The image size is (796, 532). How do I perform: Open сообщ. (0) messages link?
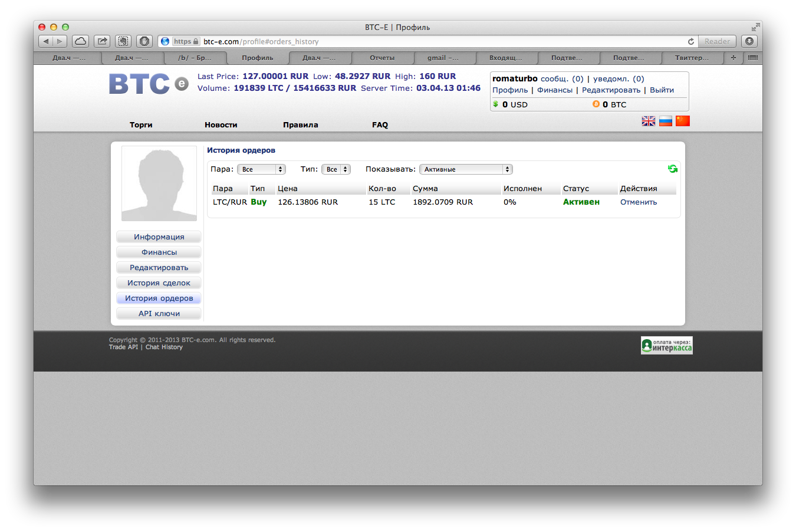coord(562,78)
